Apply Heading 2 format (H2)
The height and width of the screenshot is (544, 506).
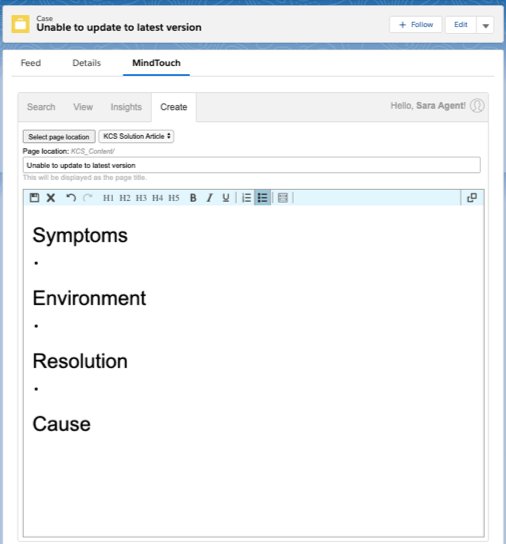click(x=125, y=198)
